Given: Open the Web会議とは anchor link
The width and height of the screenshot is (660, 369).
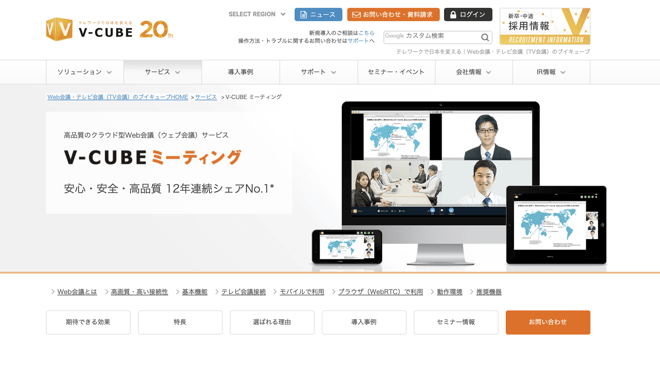Looking at the screenshot, I should pyautogui.click(x=77, y=292).
